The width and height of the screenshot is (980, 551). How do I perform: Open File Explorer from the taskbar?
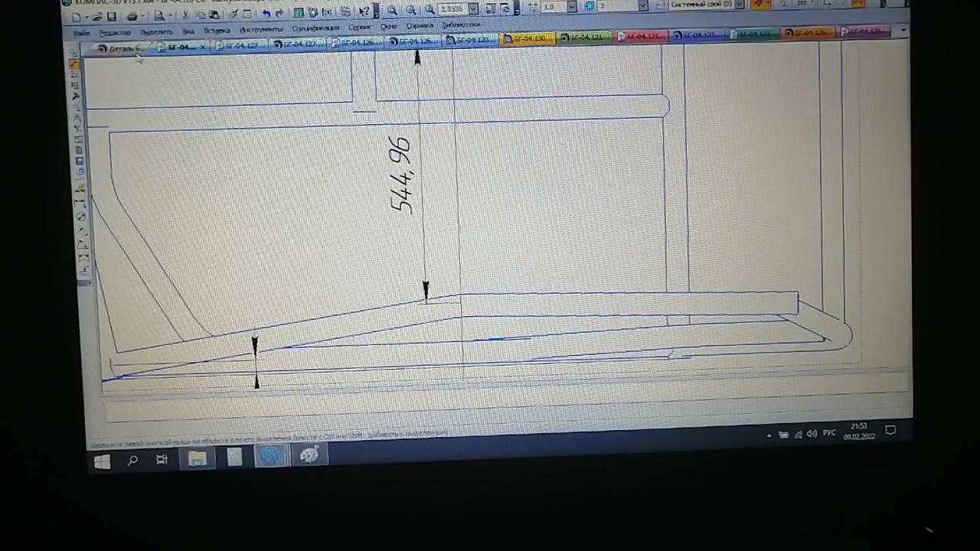point(198,458)
